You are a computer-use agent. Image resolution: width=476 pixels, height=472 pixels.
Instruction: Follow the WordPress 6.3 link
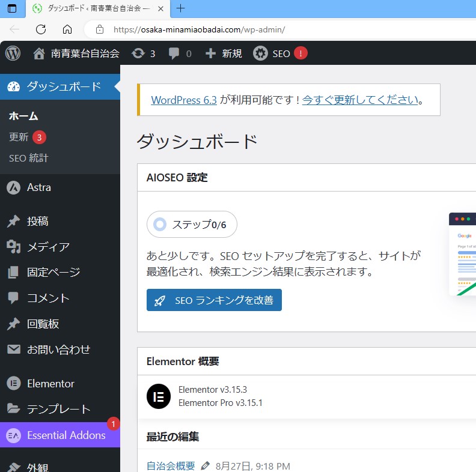point(184,100)
